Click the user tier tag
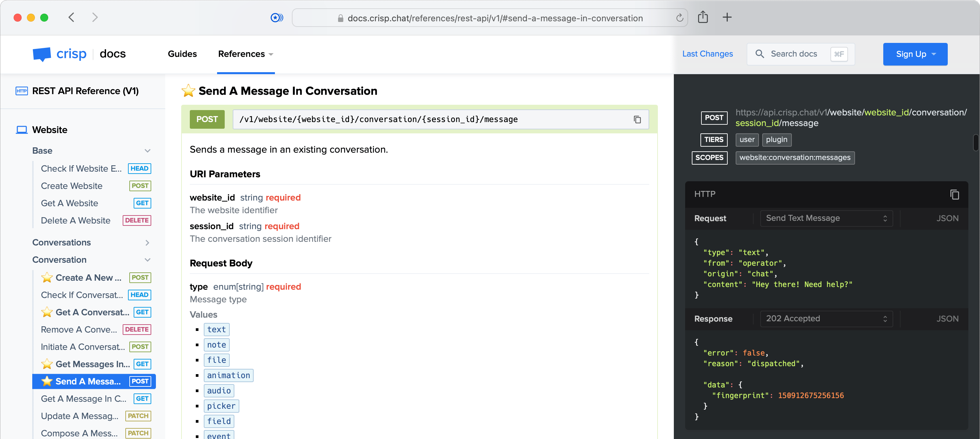This screenshot has width=980, height=439. (x=747, y=140)
